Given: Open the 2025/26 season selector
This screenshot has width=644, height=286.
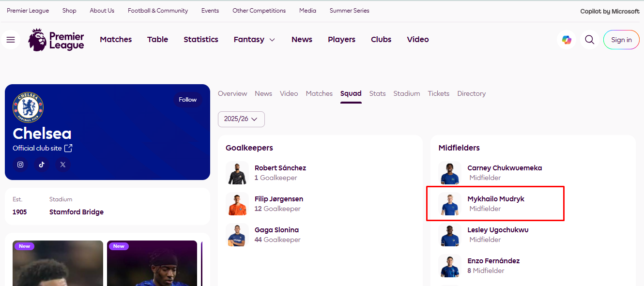Looking at the screenshot, I should 241,119.
